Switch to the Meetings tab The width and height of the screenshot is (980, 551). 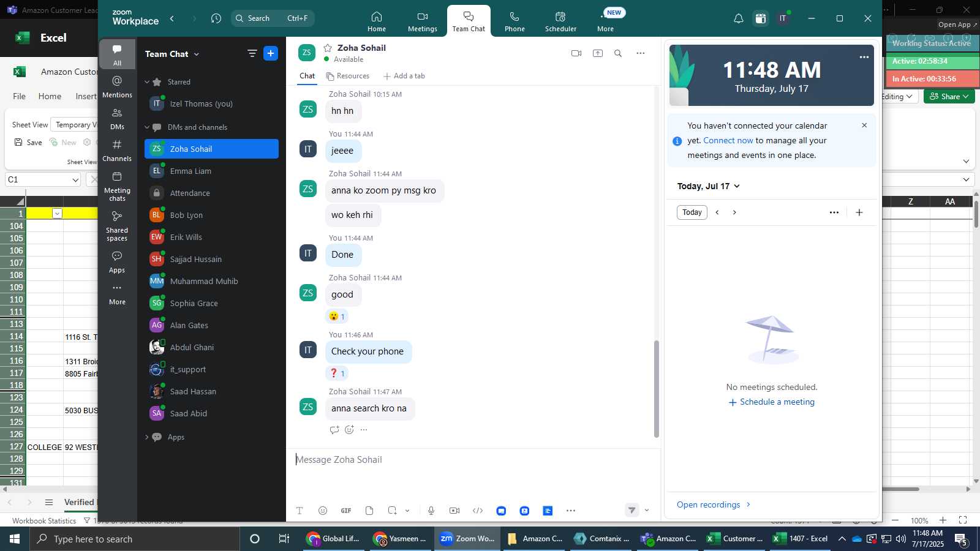(423, 21)
